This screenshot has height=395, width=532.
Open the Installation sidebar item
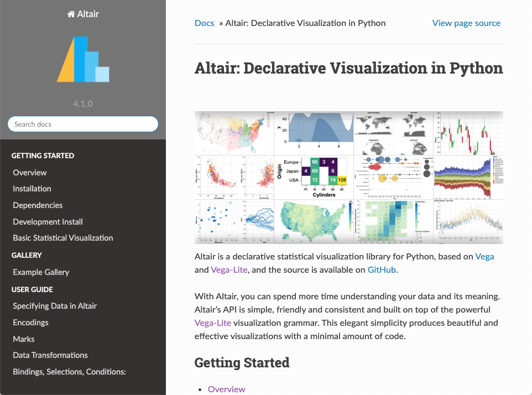coord(32,189)
